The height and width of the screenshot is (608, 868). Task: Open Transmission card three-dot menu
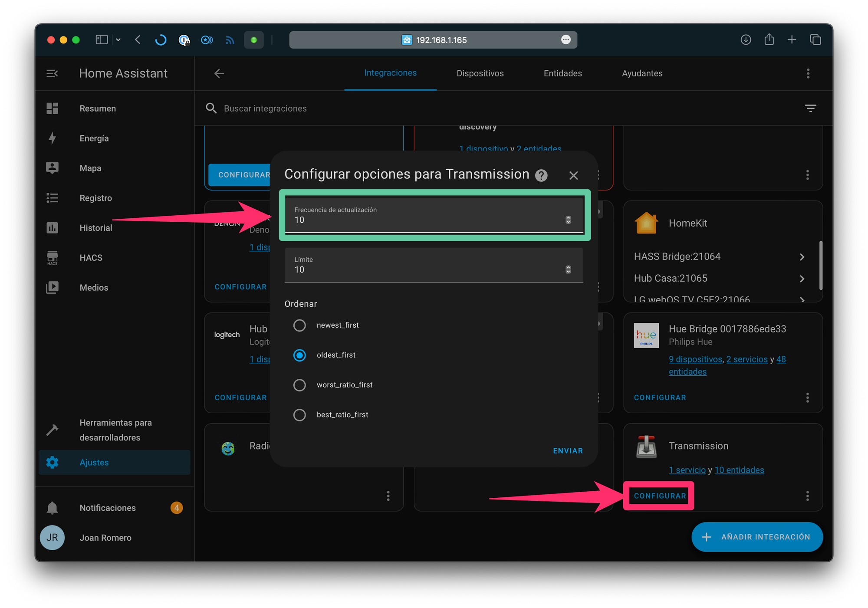808,496
